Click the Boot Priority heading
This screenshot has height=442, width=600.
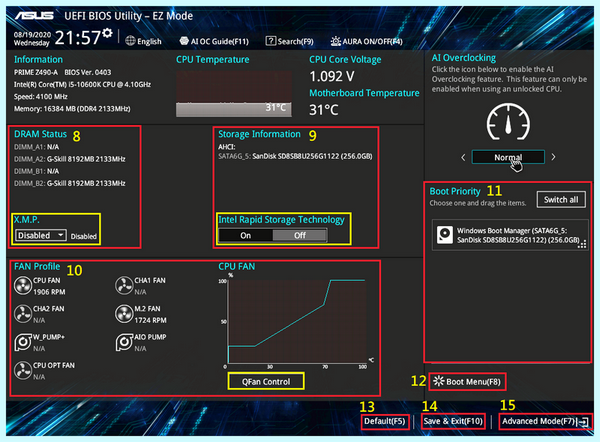pyautogui.click(x=455, y=191)
